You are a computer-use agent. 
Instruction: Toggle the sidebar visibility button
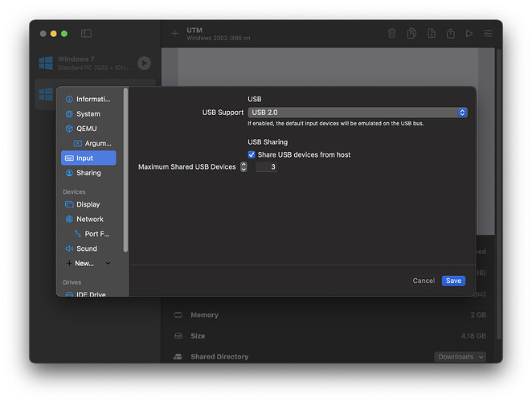point(86,34)
